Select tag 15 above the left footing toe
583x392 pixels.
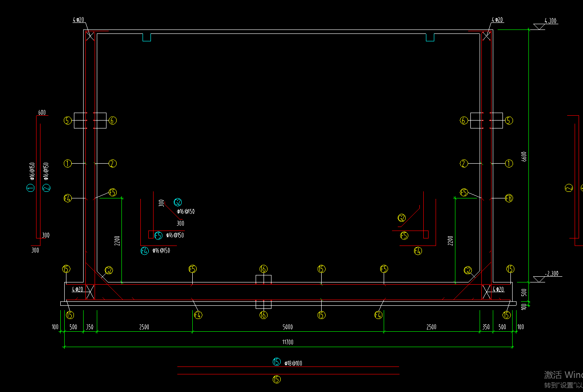(x=66, y=269)
